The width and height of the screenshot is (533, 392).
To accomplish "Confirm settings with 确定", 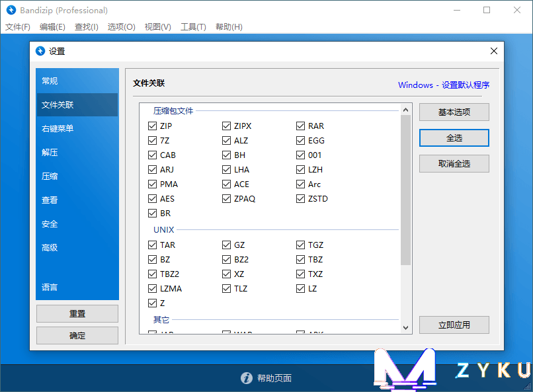I will coord(77,336).
